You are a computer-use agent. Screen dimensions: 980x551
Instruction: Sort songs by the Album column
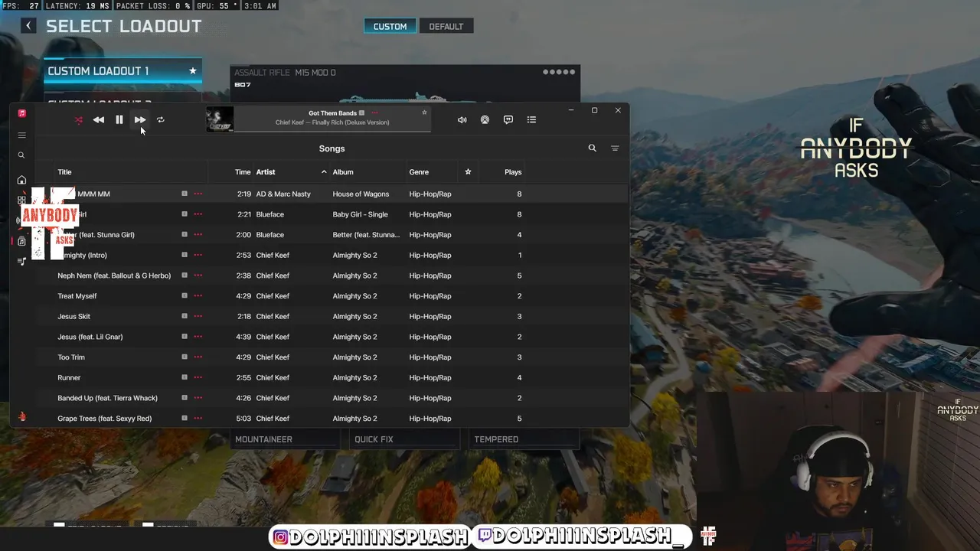[343, 172]
